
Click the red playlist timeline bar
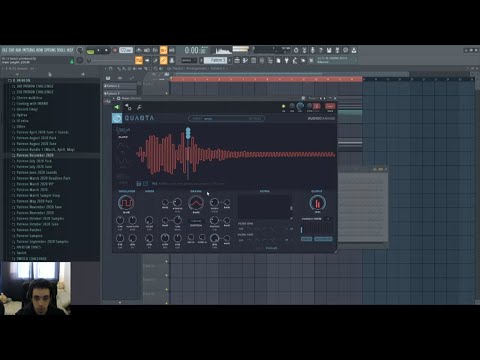tap(266, 79)
